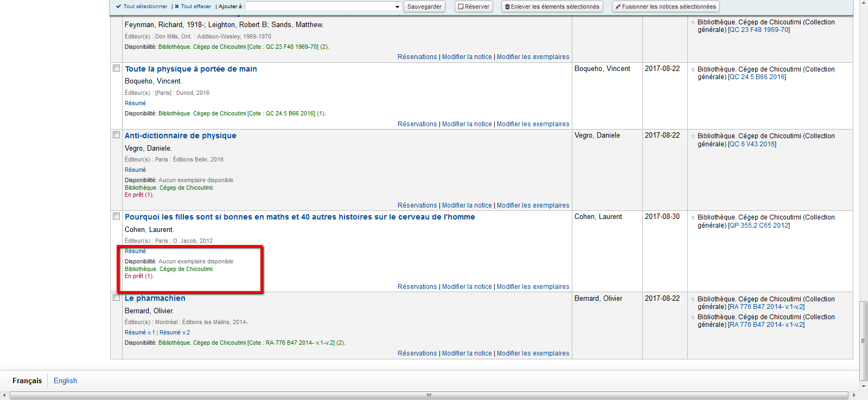The height and width of the screenshot is (400, 868).
Task: Click author cell Cohen, Laurent in author column
Action: point(598,217)
